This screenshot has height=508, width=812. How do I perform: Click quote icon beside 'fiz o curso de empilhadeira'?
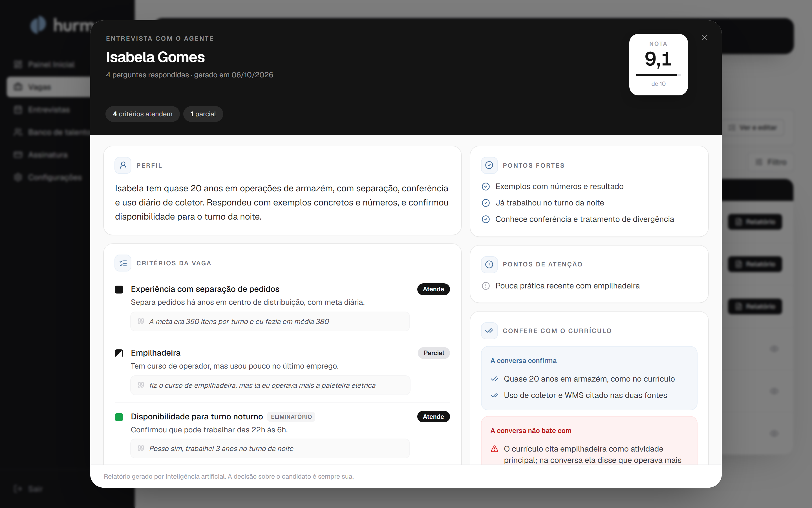click(141, 385)
